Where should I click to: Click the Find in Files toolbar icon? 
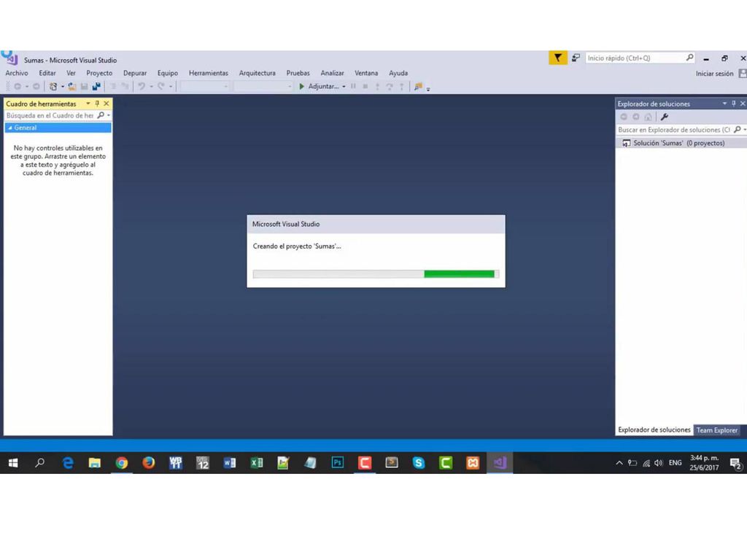click(x=418, y=86)
